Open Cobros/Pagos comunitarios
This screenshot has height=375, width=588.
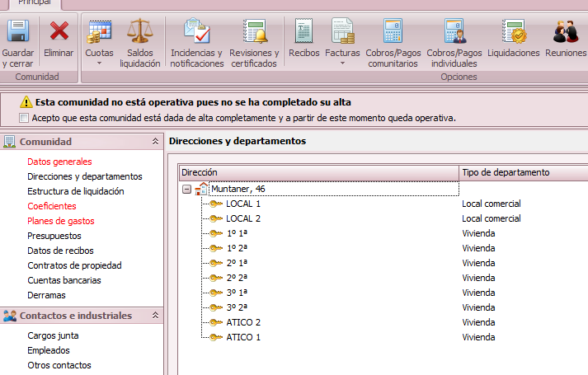point(392,33)
